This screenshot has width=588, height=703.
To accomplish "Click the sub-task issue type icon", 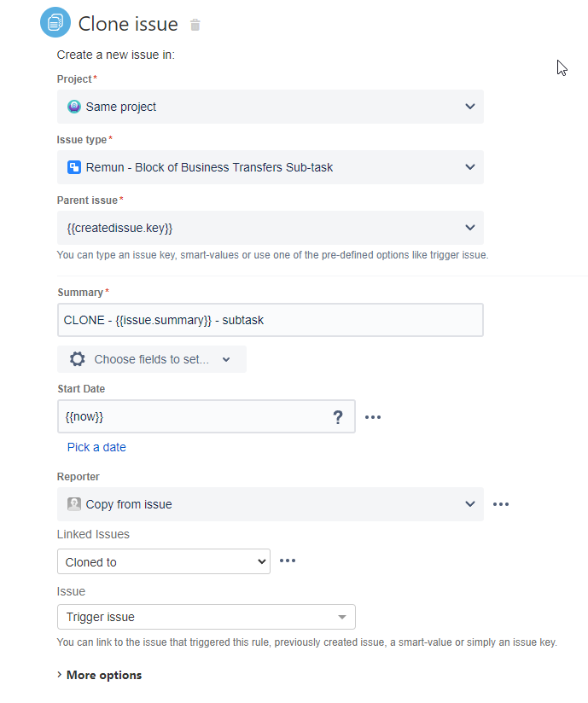I will tap(74, 167).
